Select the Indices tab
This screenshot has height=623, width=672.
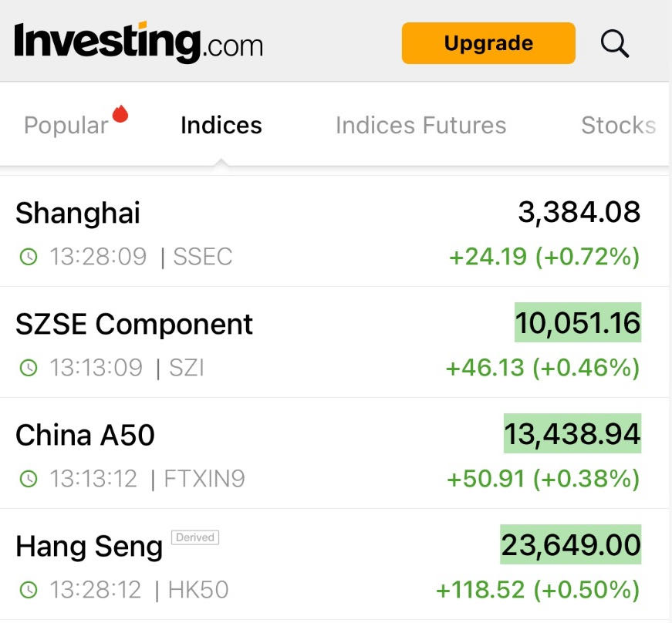pyautogui.click(x=221, y=126)
